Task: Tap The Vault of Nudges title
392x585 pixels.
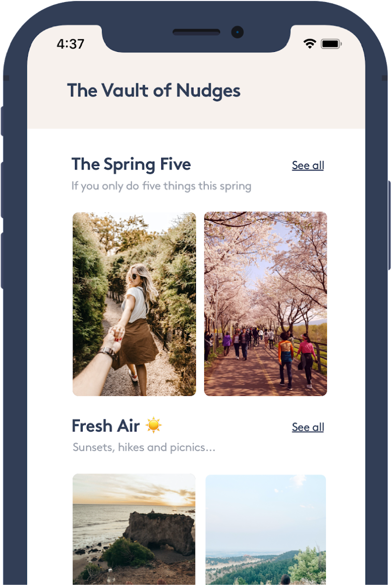Action: (154, 91)
